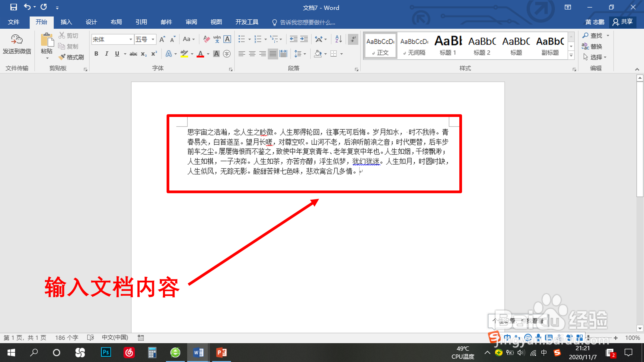Open PowerPoint from the taskbar
This screenshot has height=362, width=644.
click(222, 352)
